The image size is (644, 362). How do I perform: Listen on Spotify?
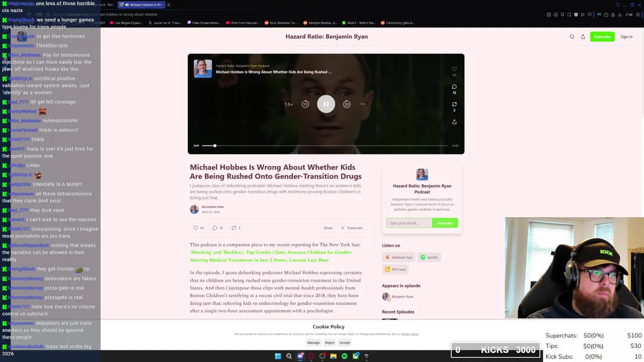click(429, 257)
